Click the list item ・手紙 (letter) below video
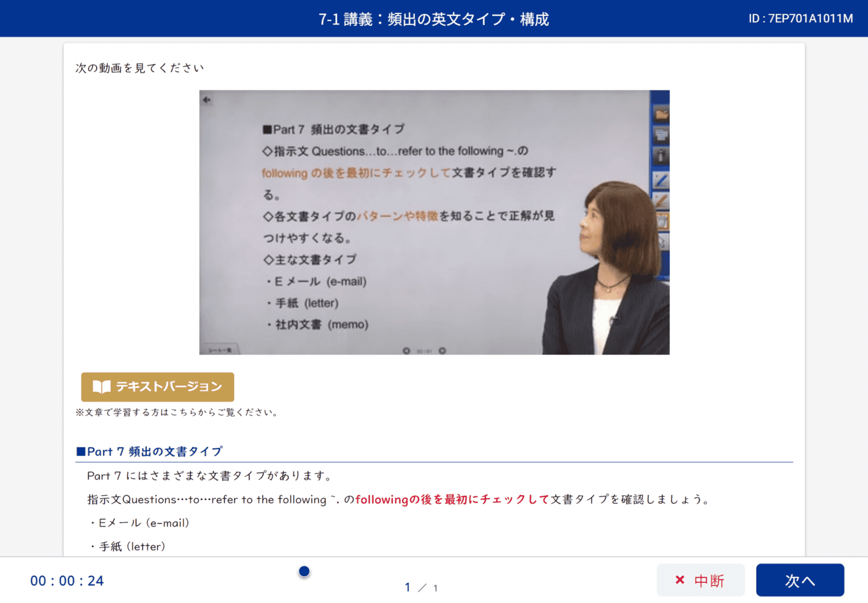The width and height of the screenshot is (868, 603). (127, 547)
